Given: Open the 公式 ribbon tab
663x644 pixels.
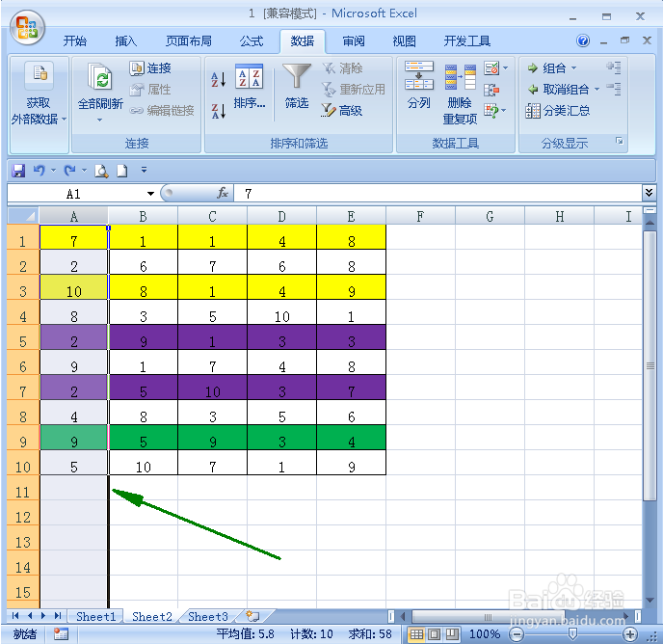Looking at the screenshot, I should coord(252,41).
